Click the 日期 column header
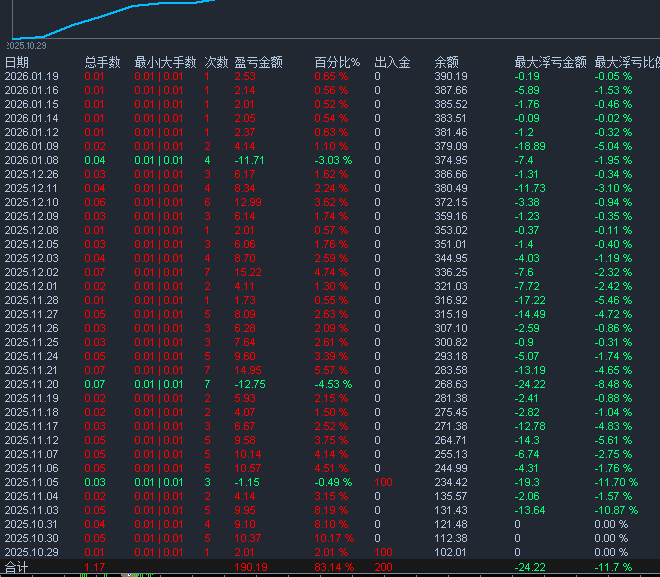Screen dimensions: 660x577 17,62
